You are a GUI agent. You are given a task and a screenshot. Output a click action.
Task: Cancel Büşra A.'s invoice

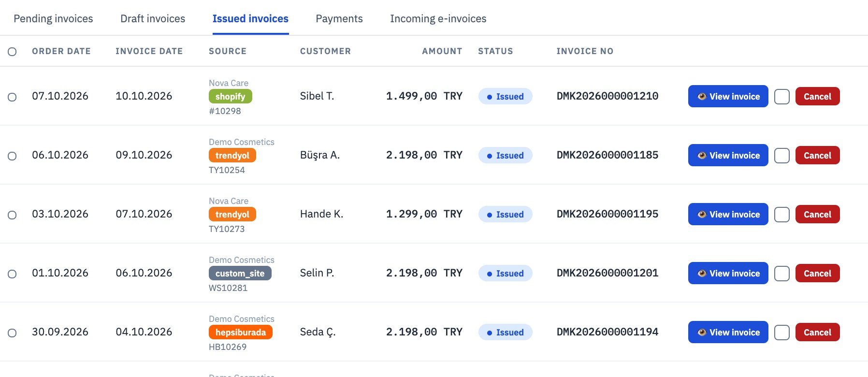coord(817,155)
